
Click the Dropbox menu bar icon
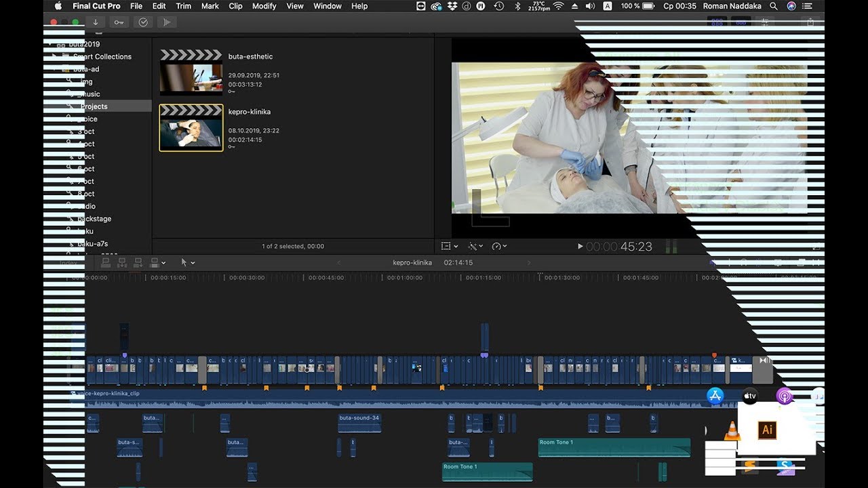pos(451,6)
